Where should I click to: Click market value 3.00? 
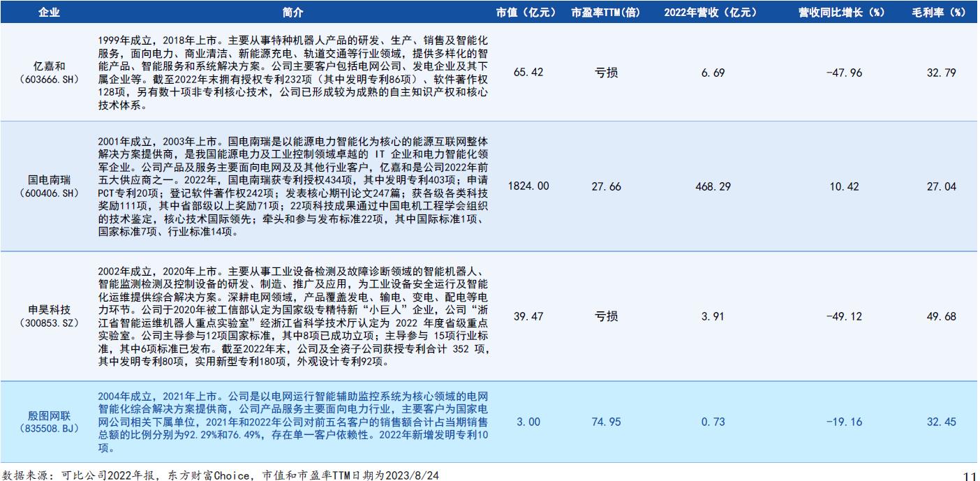click(528, 422)
